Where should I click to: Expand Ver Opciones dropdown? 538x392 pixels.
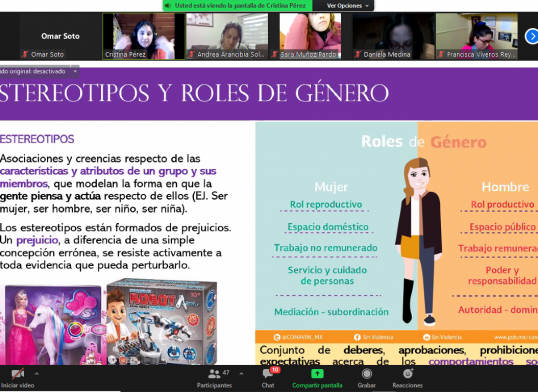coord(348,5)
